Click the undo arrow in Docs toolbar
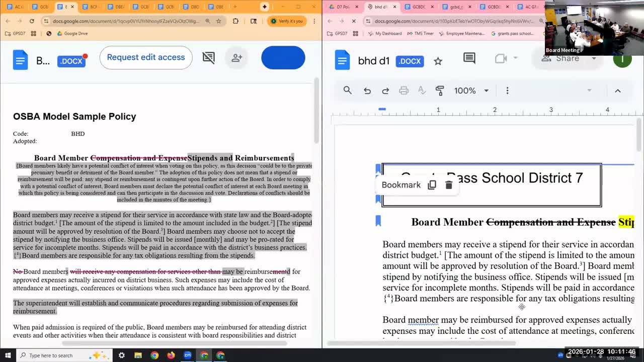 367,90
